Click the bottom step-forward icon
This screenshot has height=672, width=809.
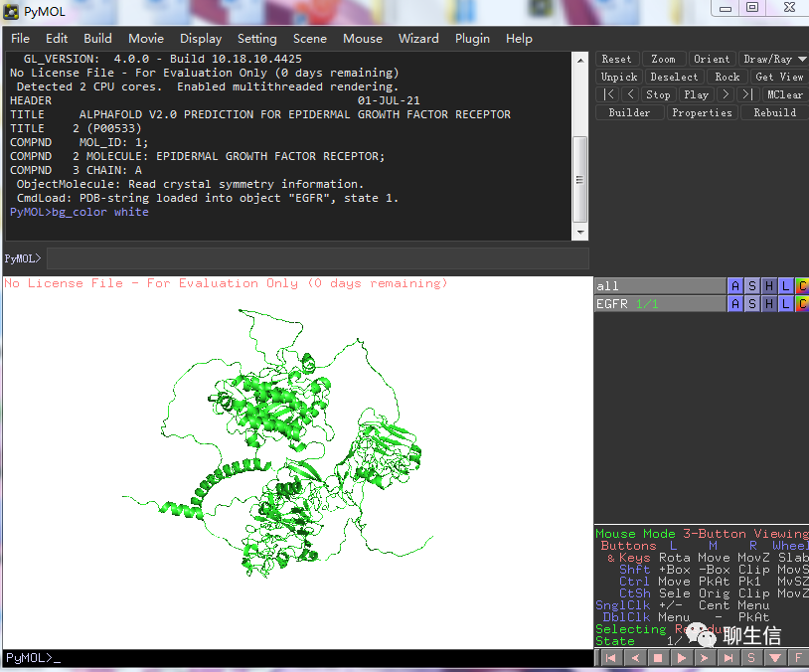coord(705,658)
